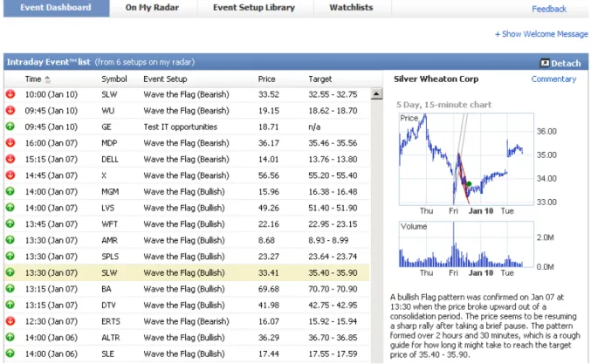Click the Detach window icon
The image size is (591, 364).
point(545,63)
